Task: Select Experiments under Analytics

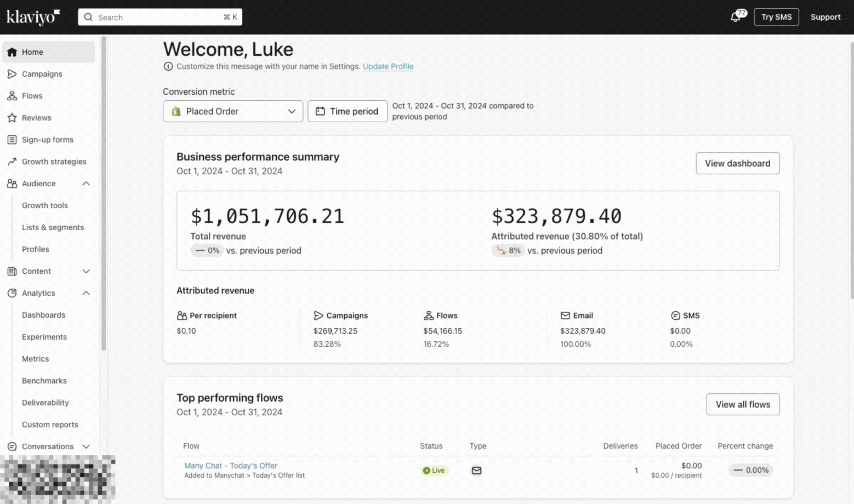Action: (x=44, y=337)
